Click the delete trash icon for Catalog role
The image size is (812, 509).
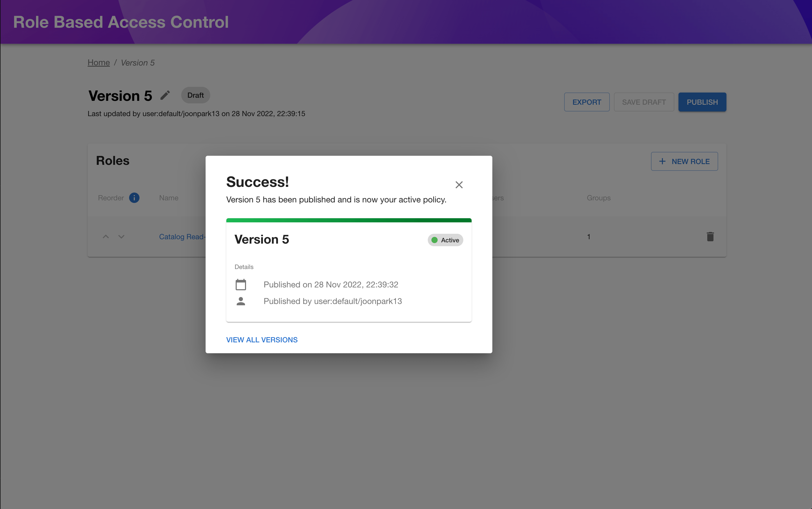(x=711, y=236)
